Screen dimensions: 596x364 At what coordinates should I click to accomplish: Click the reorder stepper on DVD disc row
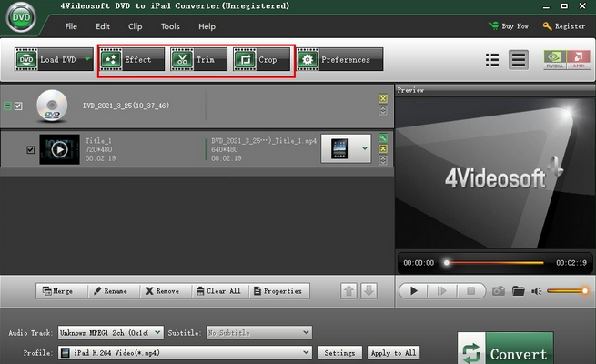[x=383, y=110]
